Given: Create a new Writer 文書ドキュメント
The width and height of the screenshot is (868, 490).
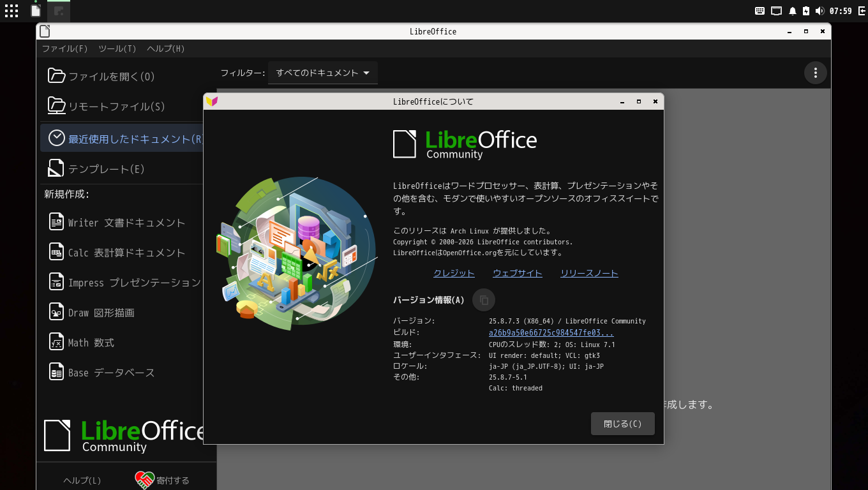Looking at the screenshot, I should coord(126,223).
